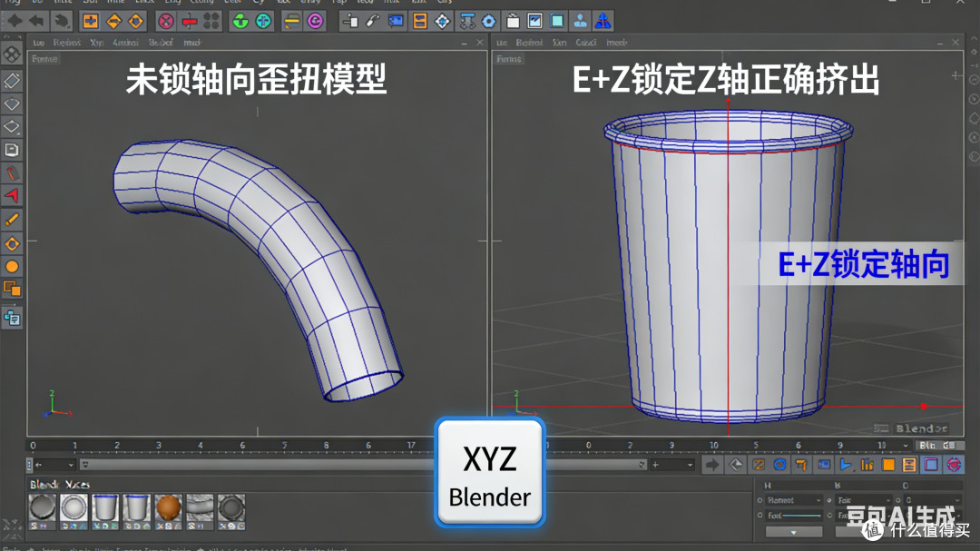Click the orange sphere icon in left sidebar
Viewport: 980px width, 551px height.
tap(12, 267)
